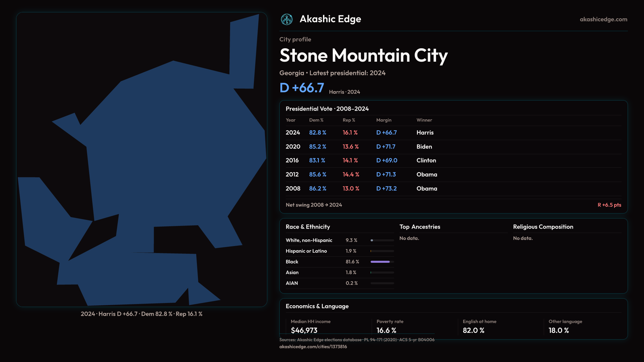Click the Religious Composition heading

[x=543, y=227]
